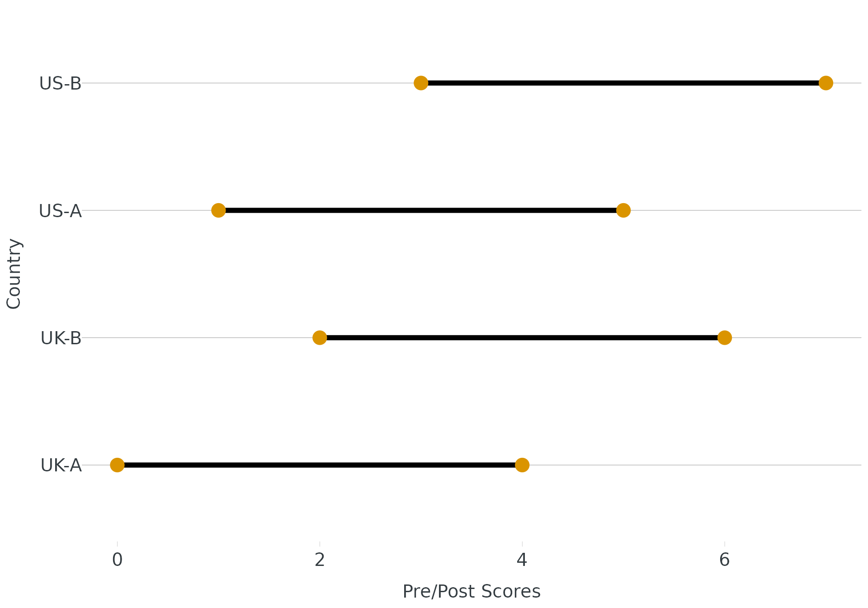The width and height of the screenshot is (868, 608).
Task: Click the Pre/Post Scores x-axis title
Action: click(472, 592)
